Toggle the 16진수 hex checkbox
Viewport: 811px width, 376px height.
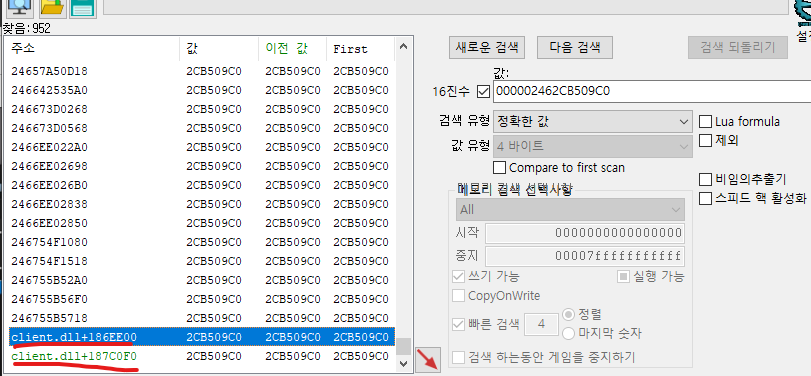[x=484, y=92]
